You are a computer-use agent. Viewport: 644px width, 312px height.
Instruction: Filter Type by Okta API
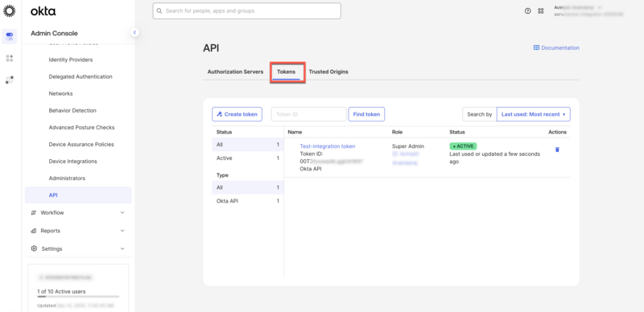(x=248, y=201)
